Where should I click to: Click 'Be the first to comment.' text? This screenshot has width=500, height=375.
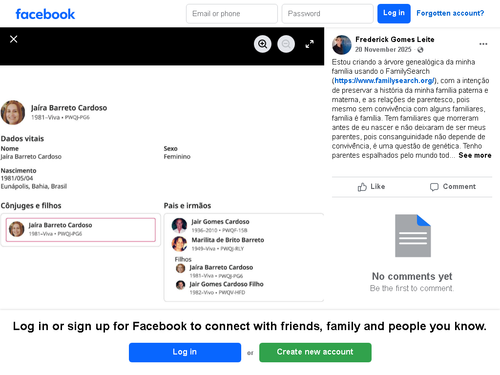[x=412, y=288]
